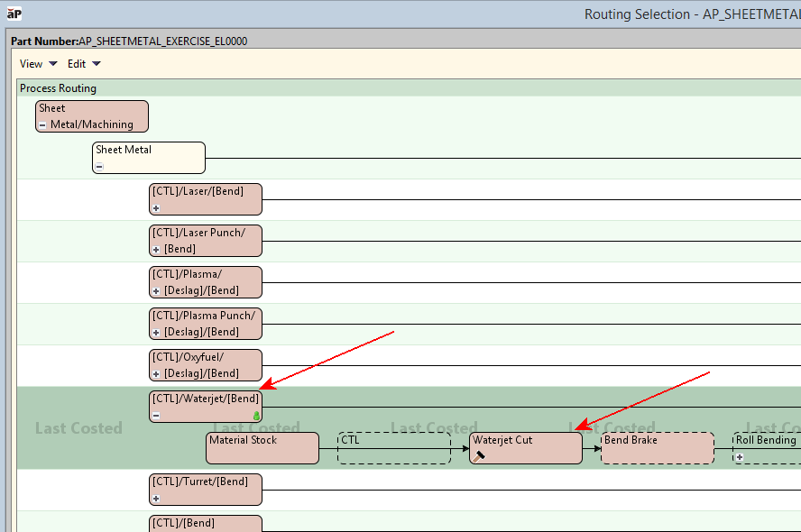
Task: Open the View menu
Action: coord(38,64)
